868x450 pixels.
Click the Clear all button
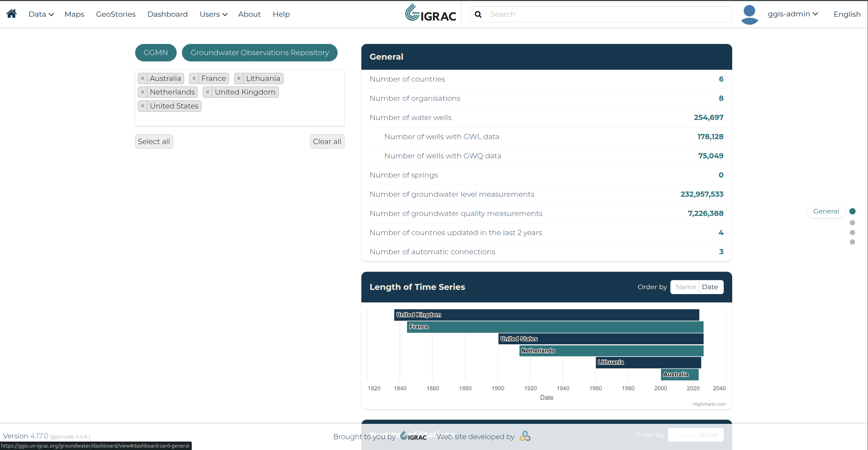pyautogui.click(x=327, y=142)
